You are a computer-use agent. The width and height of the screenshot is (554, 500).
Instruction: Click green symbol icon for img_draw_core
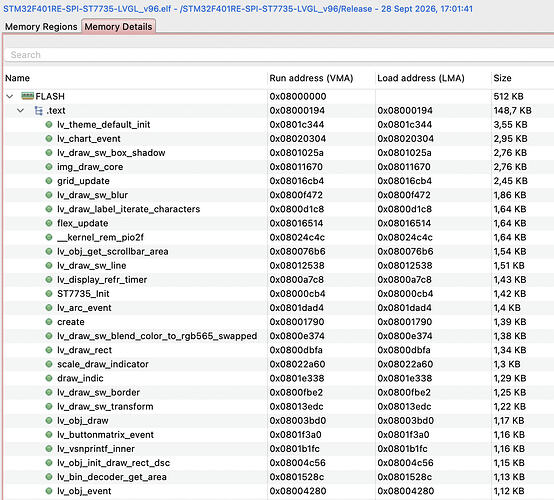coord(49,167)
